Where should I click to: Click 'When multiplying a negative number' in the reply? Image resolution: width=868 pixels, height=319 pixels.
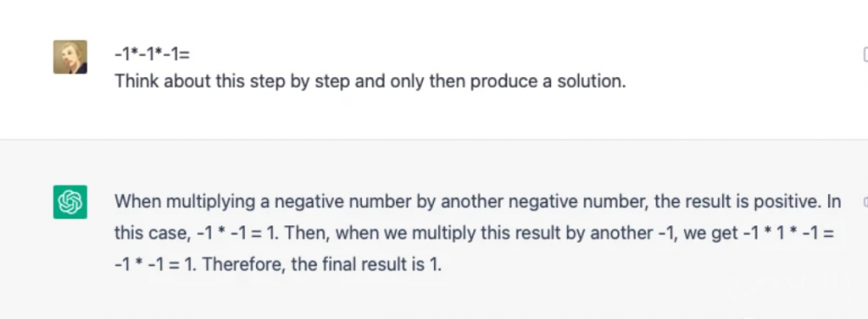[263, 202]
